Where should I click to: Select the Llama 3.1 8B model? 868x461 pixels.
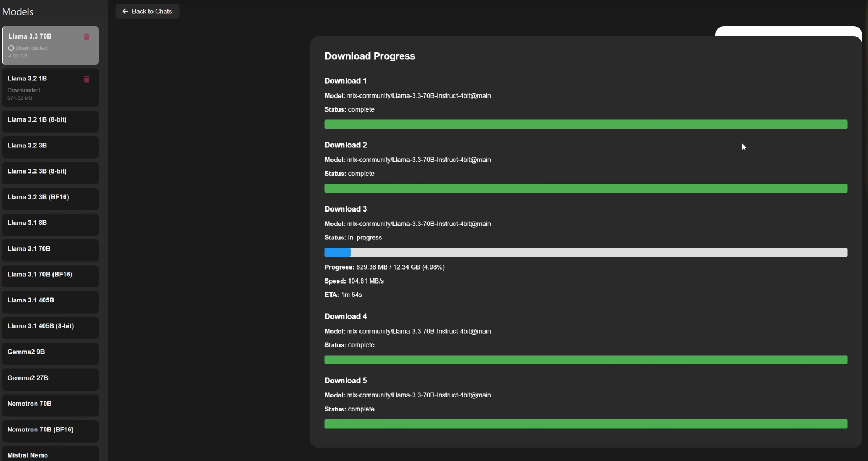point(50,224)
